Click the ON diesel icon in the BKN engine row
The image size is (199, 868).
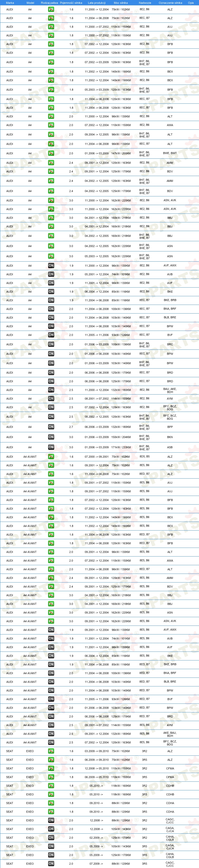pyautogui.click(x=51, y=437)
